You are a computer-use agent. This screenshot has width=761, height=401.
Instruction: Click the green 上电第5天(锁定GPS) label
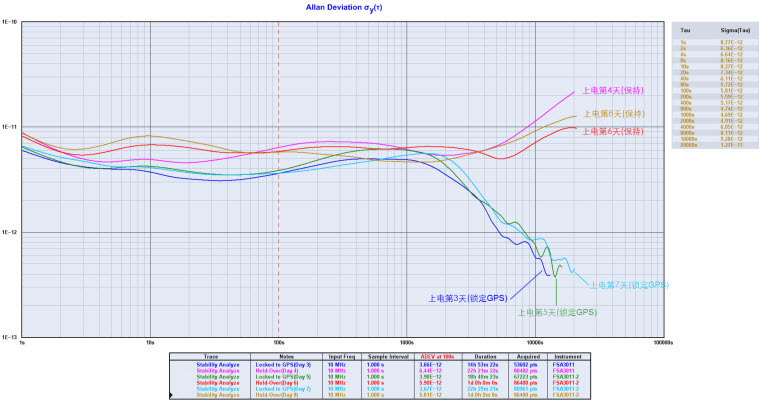tap(557, 312)
